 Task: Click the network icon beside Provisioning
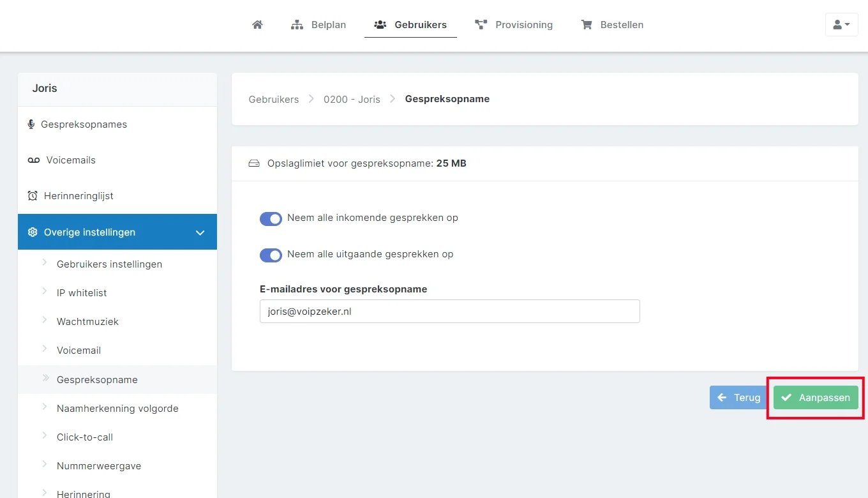[481, 25]
